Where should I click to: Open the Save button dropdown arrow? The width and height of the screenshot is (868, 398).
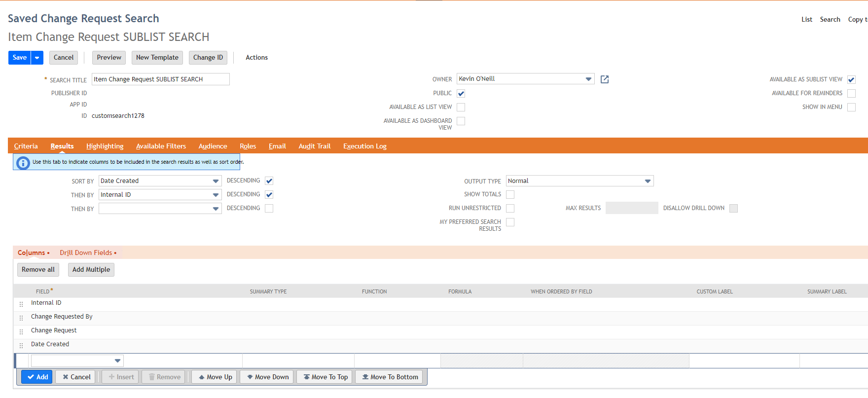point(37,58)
